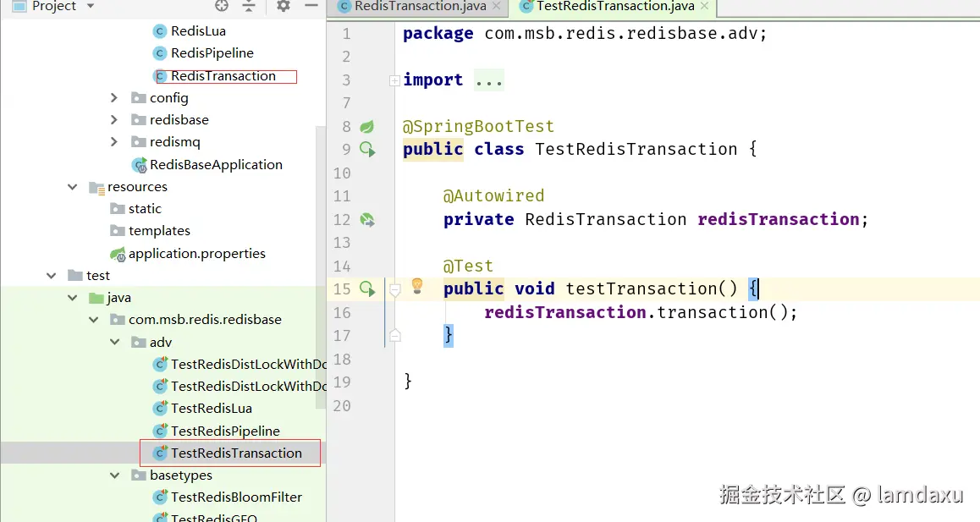The image size is (980, 522).
Task: Open the Project view dropdown
Action: pos(91,6)
